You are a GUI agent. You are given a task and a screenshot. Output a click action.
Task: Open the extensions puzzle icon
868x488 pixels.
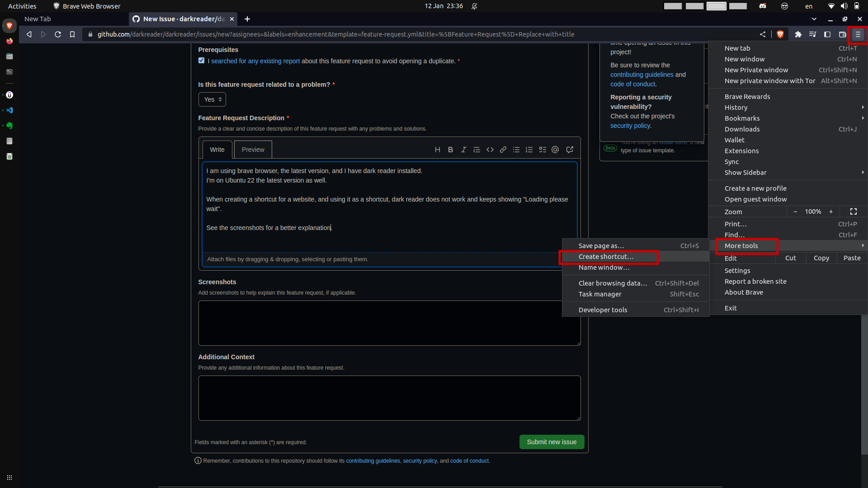pos(798,34)
